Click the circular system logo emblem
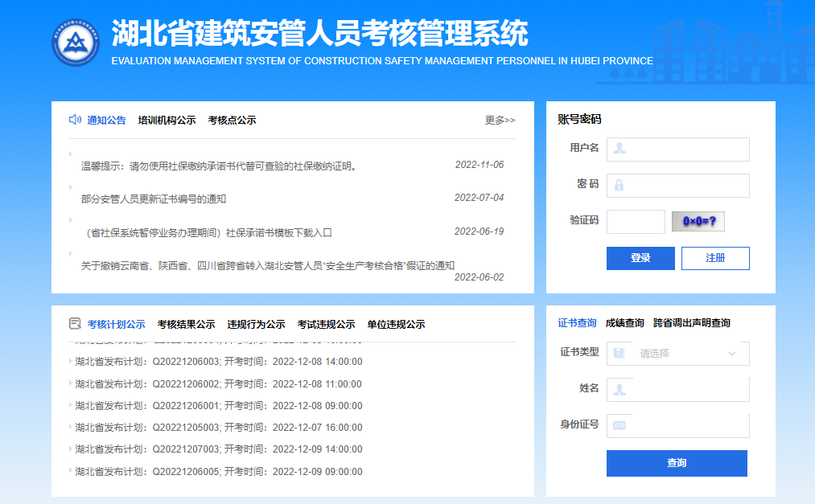This screenshot has height=504, width=815. pos(76,43)
